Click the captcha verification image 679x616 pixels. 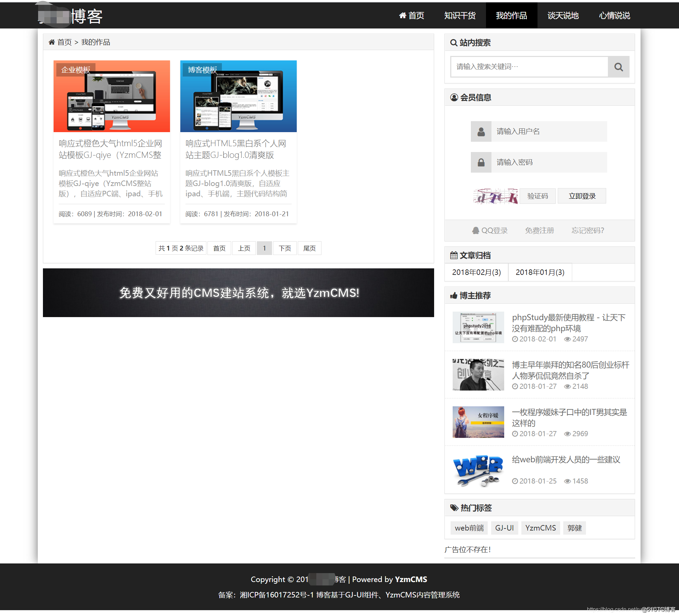[495, 196]
